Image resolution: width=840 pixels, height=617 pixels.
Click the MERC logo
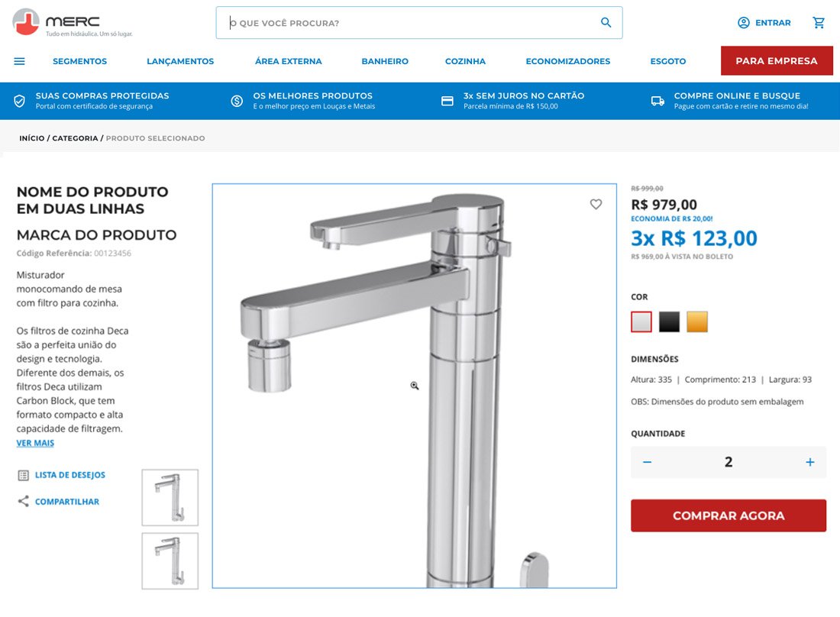tap(73, 22)
